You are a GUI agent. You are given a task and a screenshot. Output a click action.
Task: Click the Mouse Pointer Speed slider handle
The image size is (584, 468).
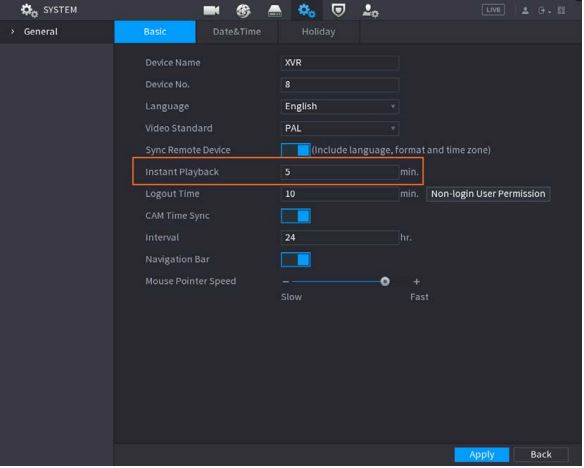(x=385, y=281)
